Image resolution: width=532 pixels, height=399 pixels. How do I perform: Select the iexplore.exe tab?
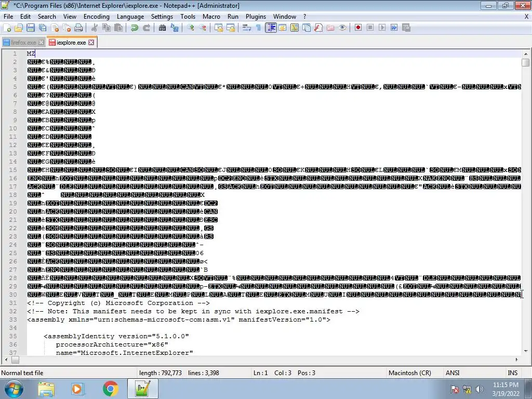72,43
